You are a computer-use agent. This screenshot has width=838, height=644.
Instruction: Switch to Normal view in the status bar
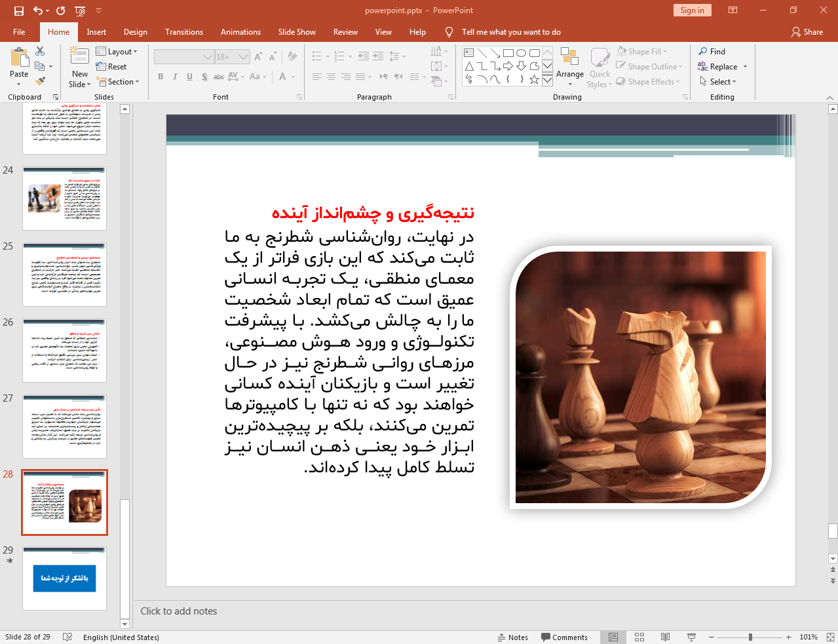coord(613,637)
